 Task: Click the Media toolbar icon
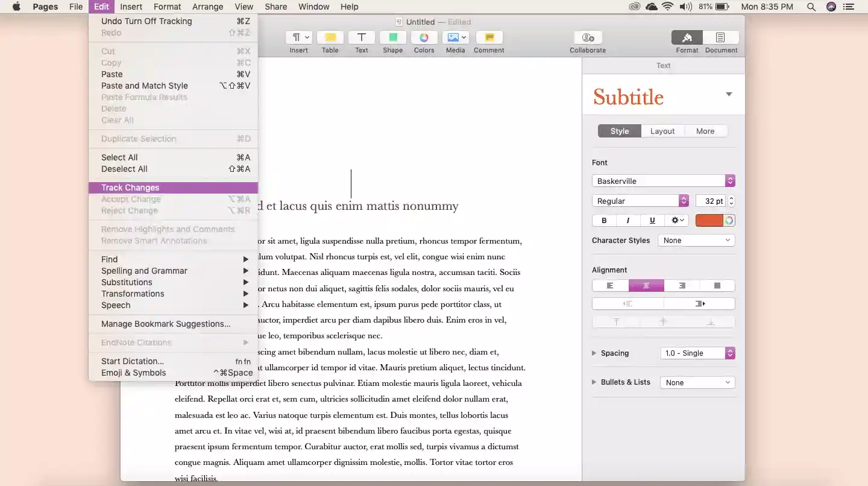click(x=455, y=37)
